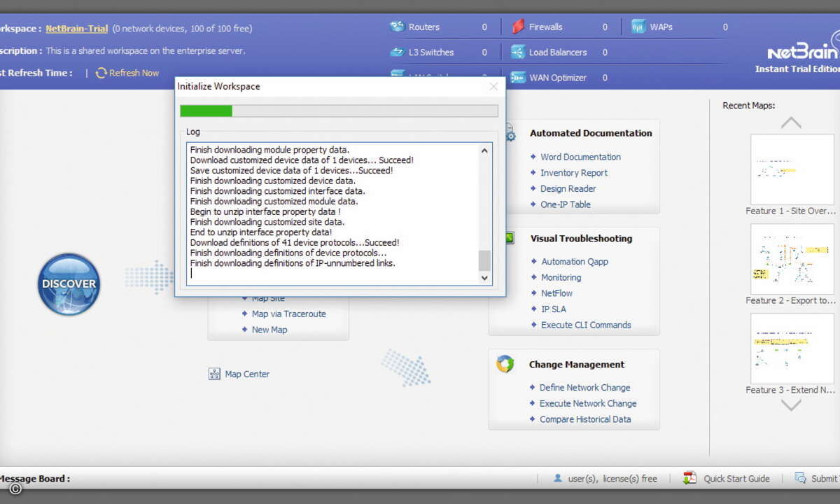Click the WAPs device icon
840x504 pixels.
point(638,27)
